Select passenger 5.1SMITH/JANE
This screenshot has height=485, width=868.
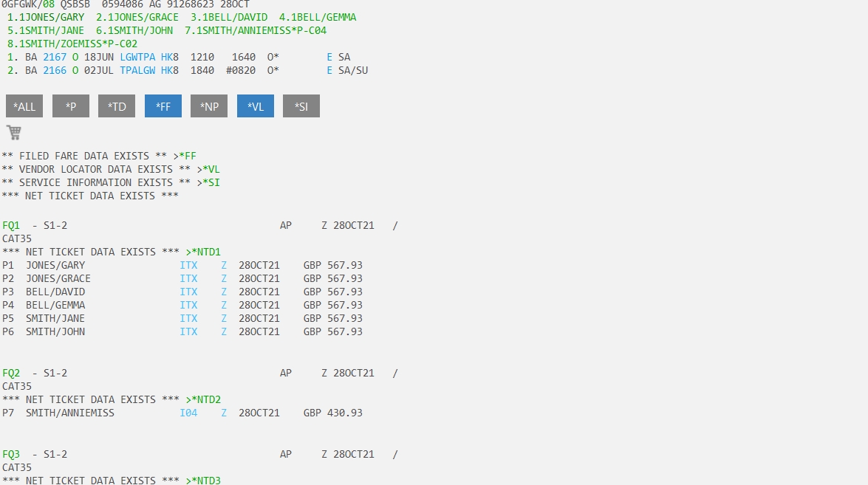(x=46, y=30)
